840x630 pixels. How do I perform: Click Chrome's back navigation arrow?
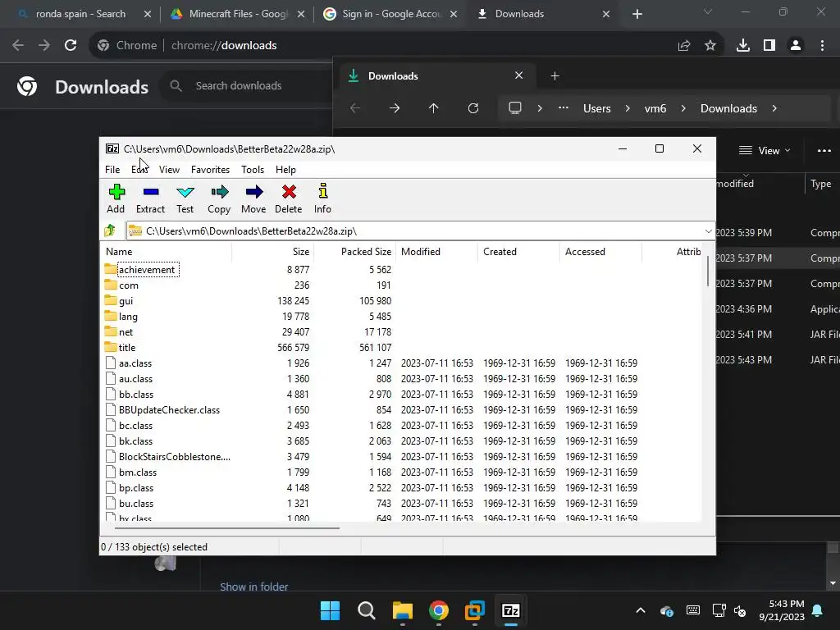pyautogui.click(x=18, y=46)
